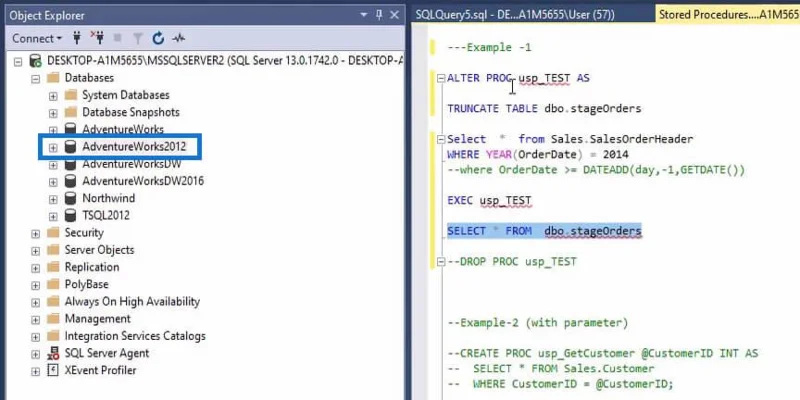Select the AdventureWorks database tree item
Screen dimensions: 800x400
[x=123, y=130]
